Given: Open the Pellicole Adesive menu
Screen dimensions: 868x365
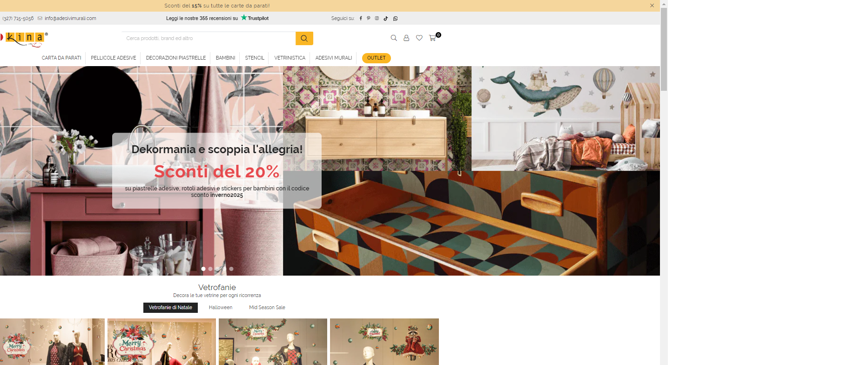Looking at the screenshot, I should click(x=114, y=58).
